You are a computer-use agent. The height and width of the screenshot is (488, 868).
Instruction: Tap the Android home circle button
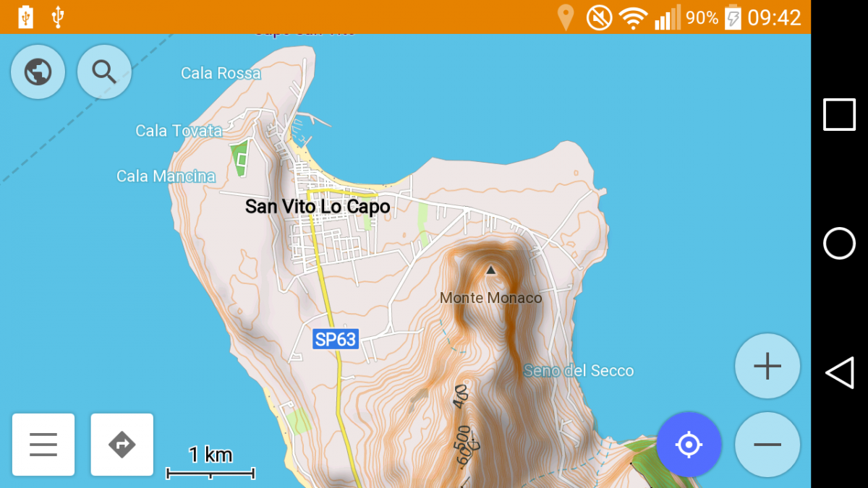[x=840, y=244]
